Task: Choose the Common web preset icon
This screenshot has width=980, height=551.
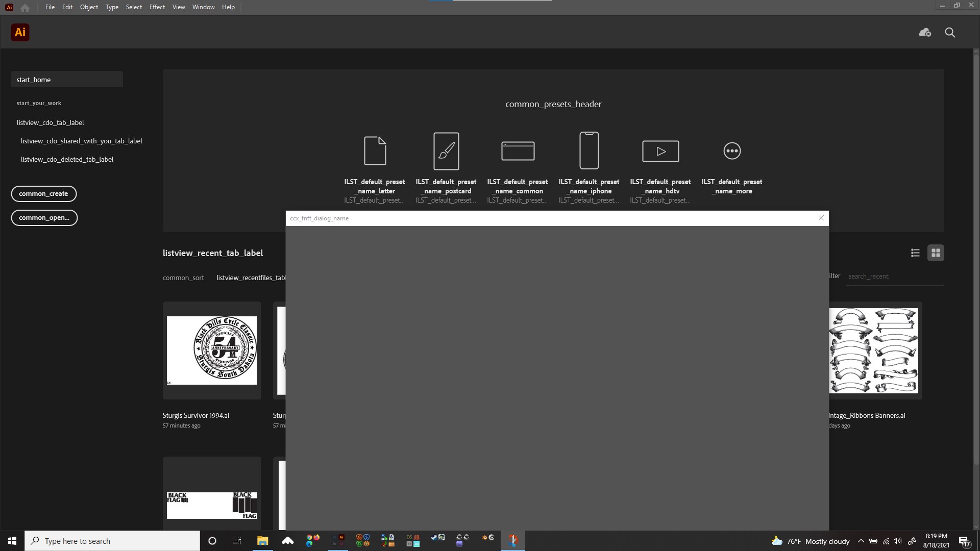Action: click(517, 151)
